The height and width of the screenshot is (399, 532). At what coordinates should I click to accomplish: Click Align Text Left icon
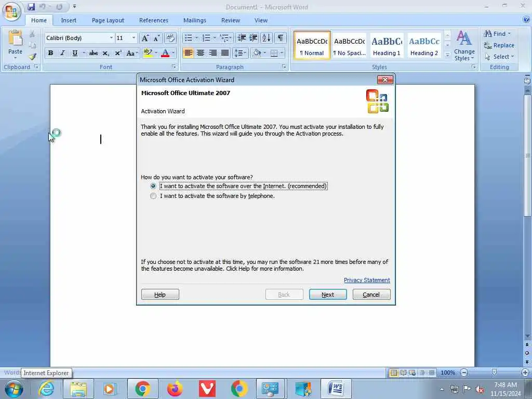coord(188,53)
